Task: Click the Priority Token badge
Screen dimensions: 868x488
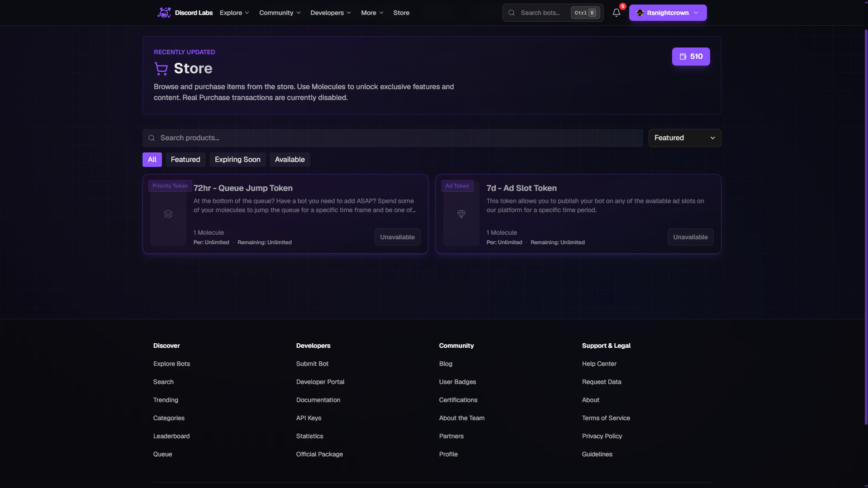Action: tap(170, 186)
